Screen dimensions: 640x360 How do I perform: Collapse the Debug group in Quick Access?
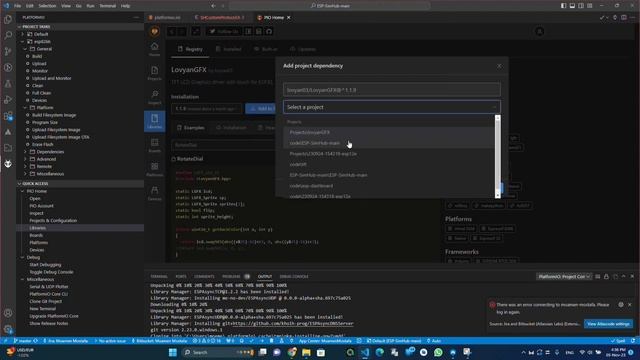point(23,257)
